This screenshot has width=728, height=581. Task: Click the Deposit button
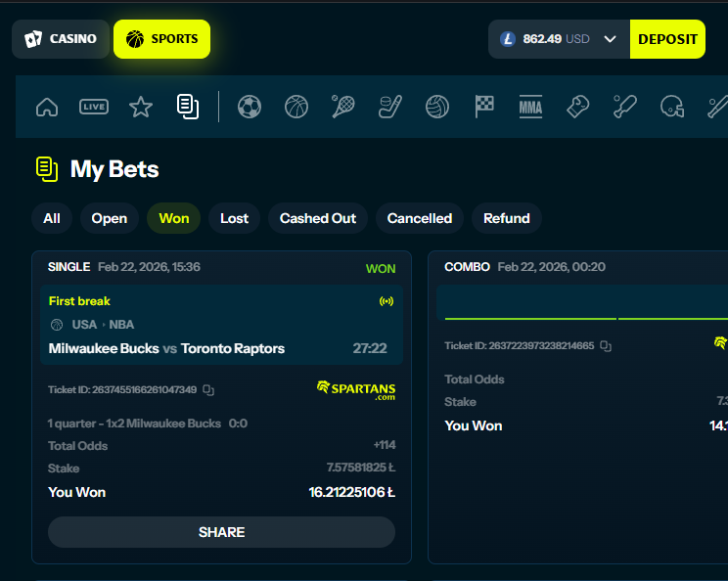[x=667, y=39]
